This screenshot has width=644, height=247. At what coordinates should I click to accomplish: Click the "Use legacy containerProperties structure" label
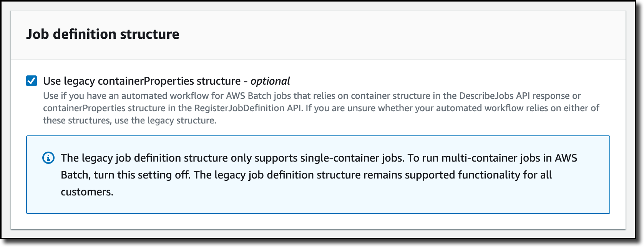pyautogui.click(x=142, y=81)
